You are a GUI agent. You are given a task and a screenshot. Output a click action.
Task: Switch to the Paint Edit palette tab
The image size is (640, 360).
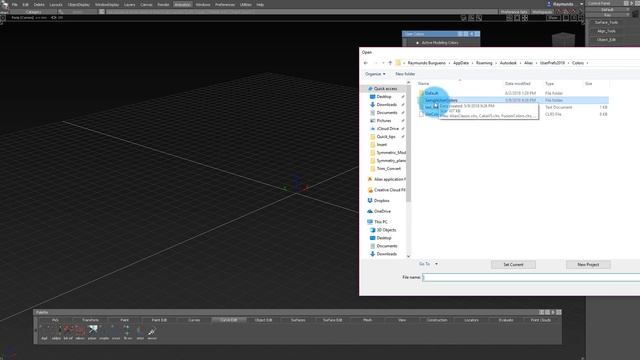point(159,320)
